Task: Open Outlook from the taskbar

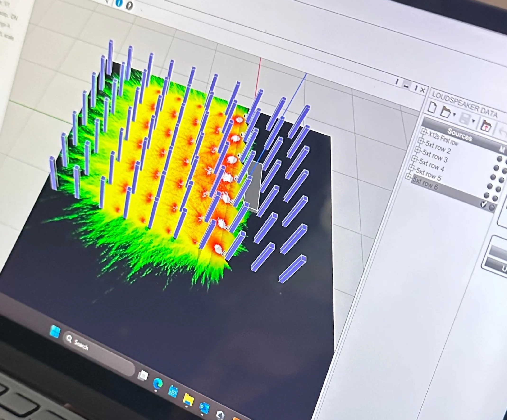Action: point(204,408)
